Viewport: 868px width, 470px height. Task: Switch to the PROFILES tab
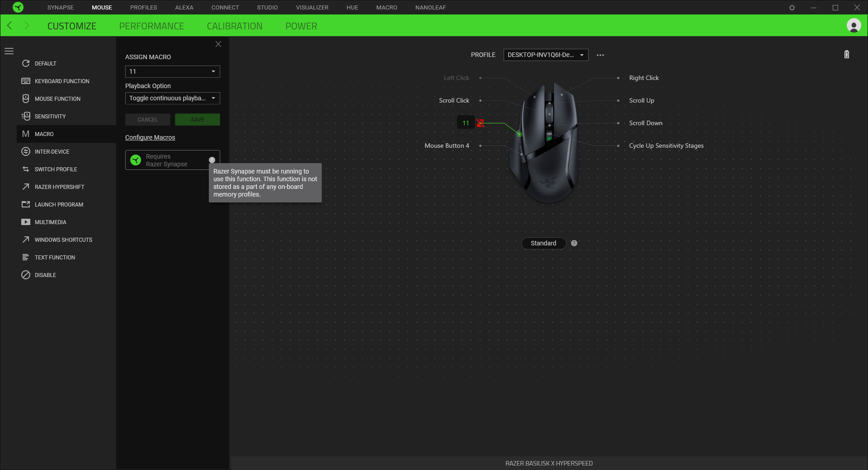tap(144, 8)
